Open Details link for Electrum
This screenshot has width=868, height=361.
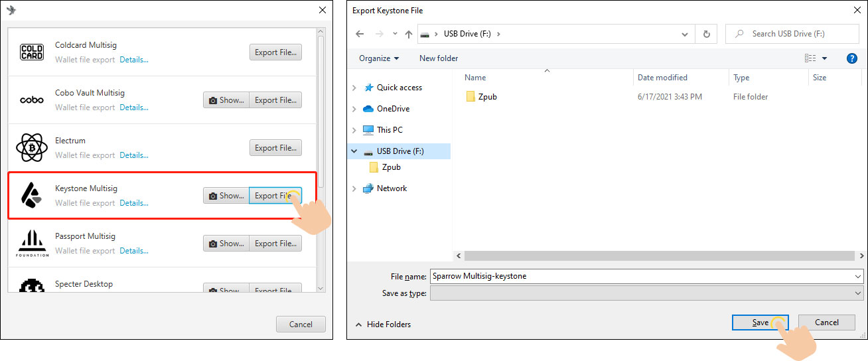[134, 155]
